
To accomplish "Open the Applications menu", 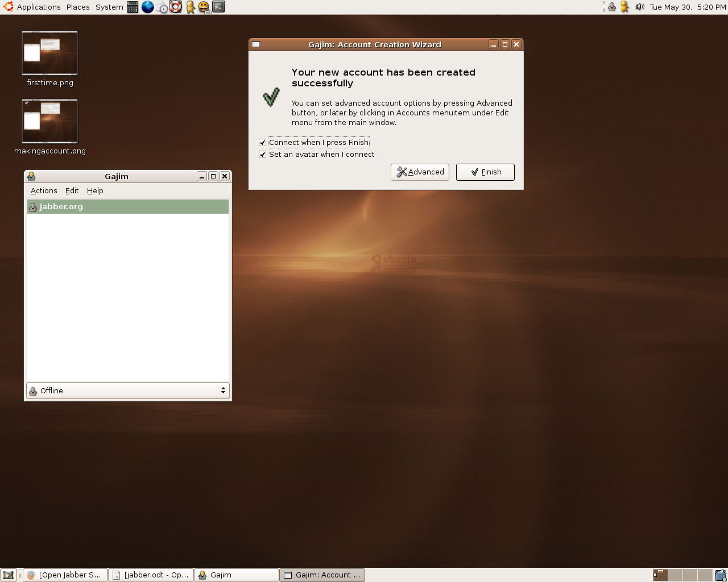I will 39,7.
